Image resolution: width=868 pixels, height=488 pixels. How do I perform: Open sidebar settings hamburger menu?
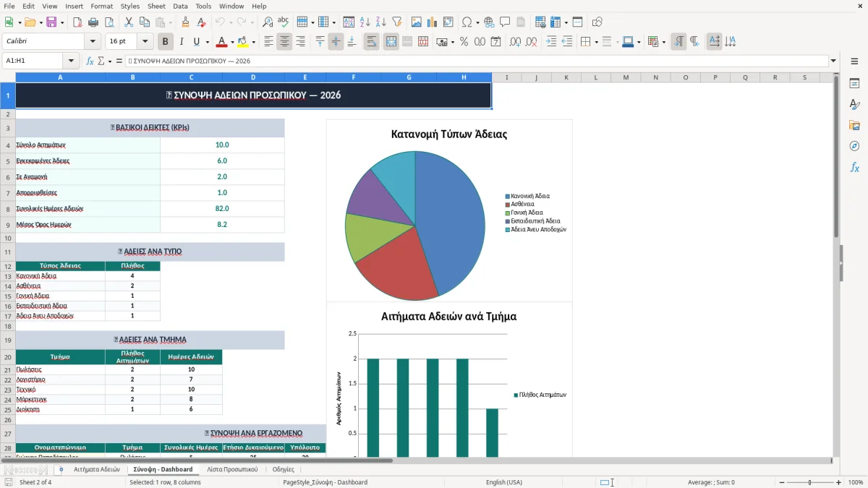point(854,62)
